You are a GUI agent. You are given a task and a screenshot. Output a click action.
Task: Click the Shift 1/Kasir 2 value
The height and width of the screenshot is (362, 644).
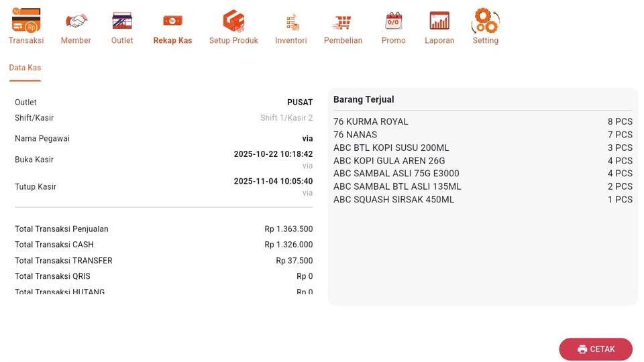coord(286,118)
